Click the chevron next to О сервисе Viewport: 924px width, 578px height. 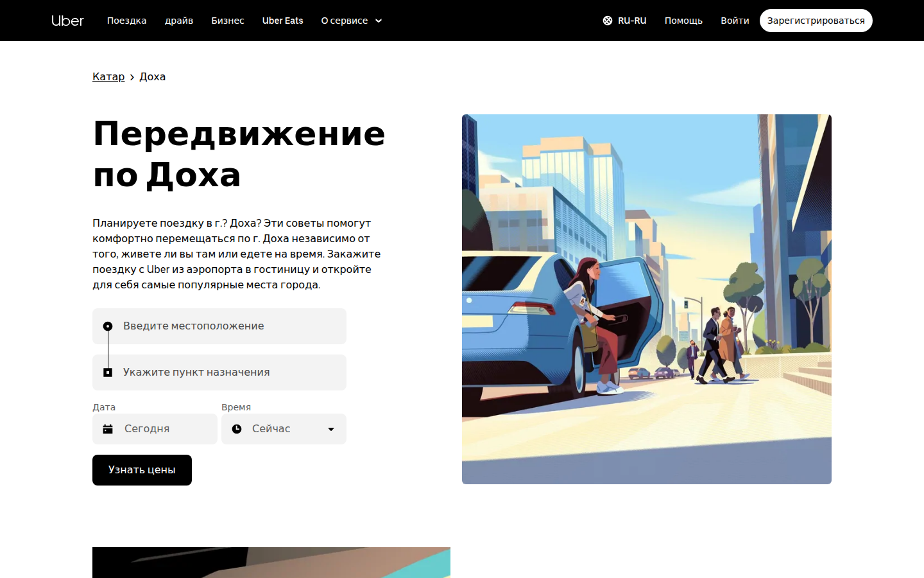click(379, 21)
